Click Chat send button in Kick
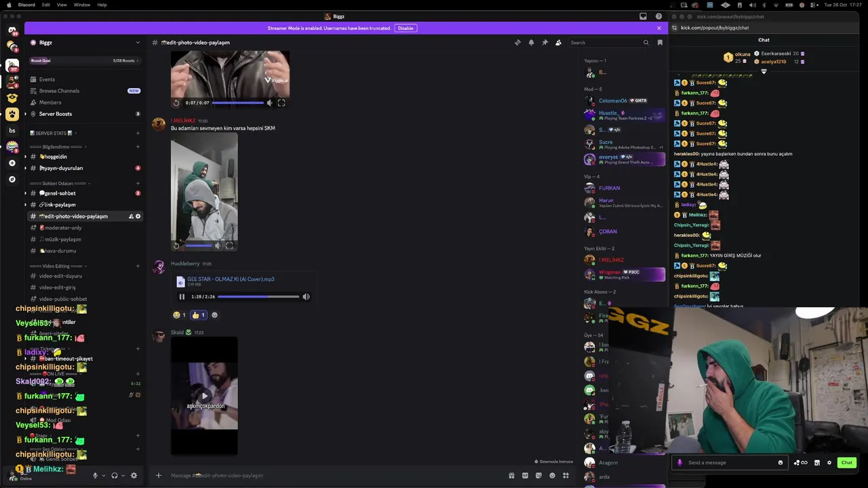The image size is (868, 488). coord(846,462)
